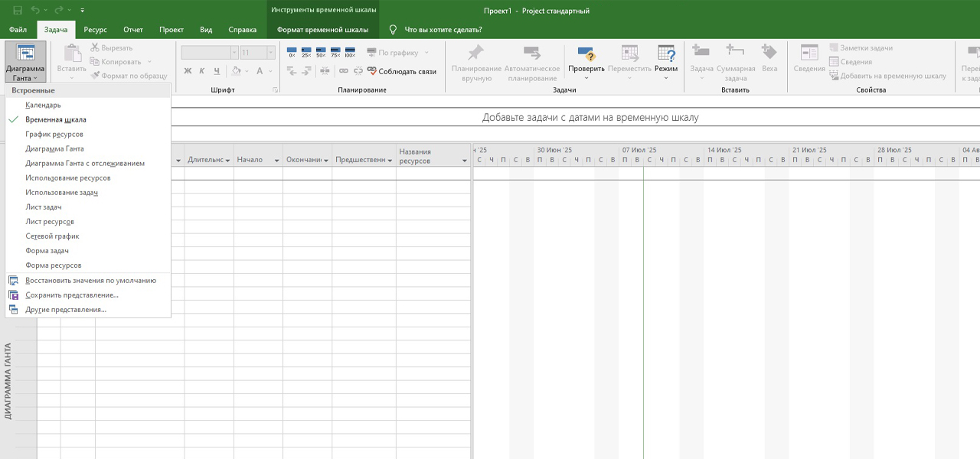The image size is (980, 459).
Task: Click Формат по образцу painter
Action: coord(129,76)
